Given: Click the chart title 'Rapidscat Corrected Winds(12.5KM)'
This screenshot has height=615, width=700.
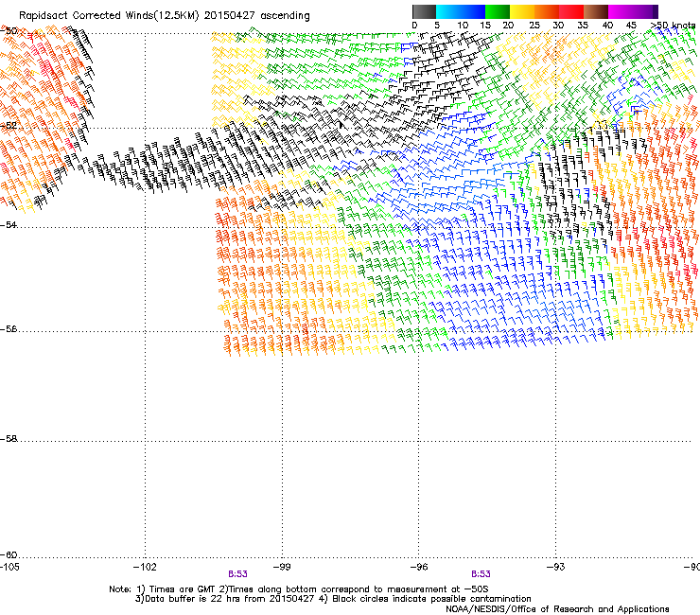Looking at the screenshot, I should (109, 16).
